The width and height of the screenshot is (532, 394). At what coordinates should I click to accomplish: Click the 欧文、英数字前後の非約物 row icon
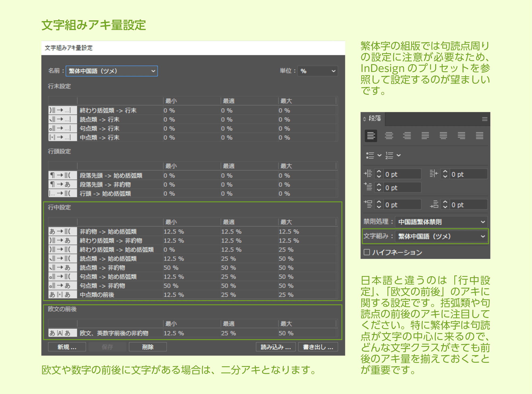pos(63,333)
